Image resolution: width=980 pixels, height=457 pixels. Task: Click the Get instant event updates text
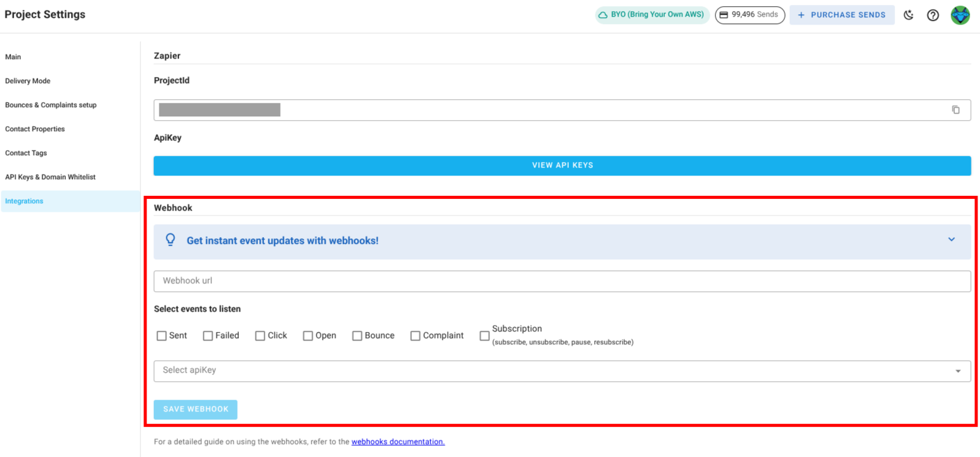[283, 241]
